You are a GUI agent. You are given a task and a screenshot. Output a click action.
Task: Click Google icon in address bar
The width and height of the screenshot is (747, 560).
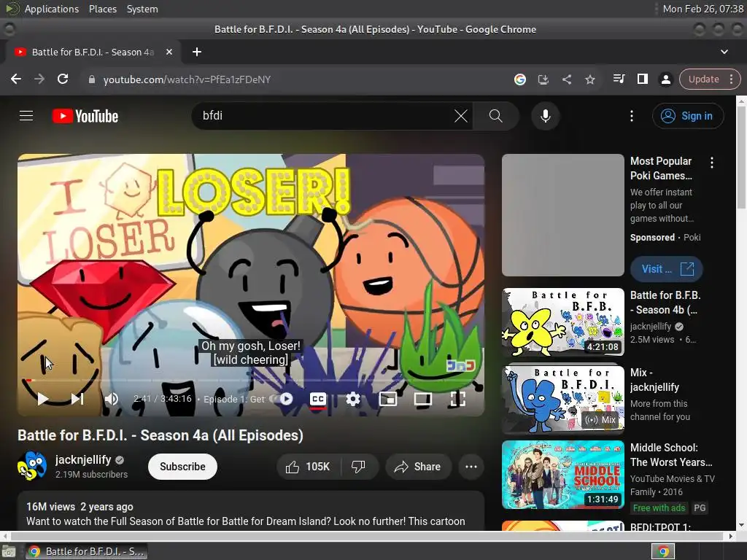[x=519, y=79]
